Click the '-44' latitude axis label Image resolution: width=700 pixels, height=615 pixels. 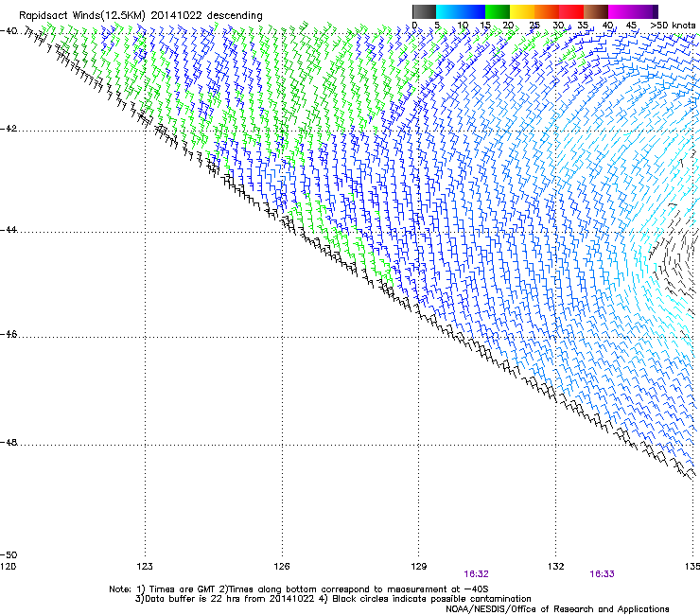coord(9,230)
